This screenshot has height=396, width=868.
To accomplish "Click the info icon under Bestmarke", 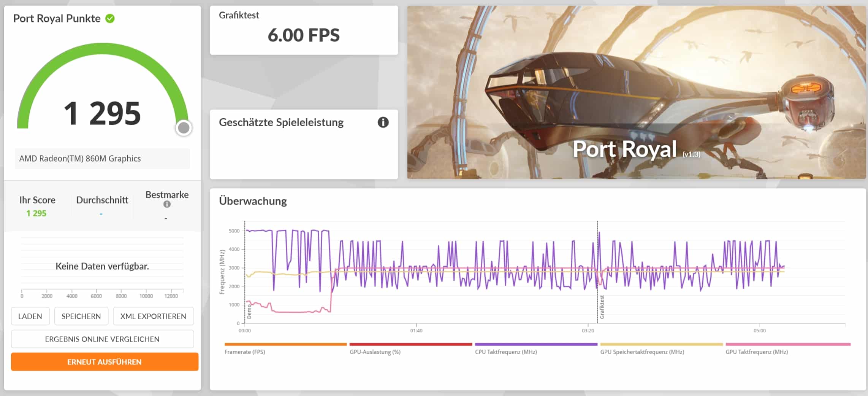I will tap(167, 204).
